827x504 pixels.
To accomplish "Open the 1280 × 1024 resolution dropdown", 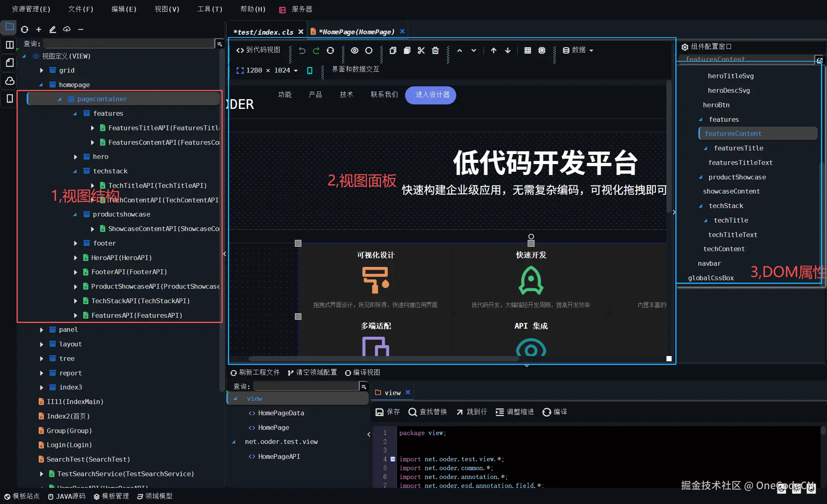I will [x=267, y=71].
